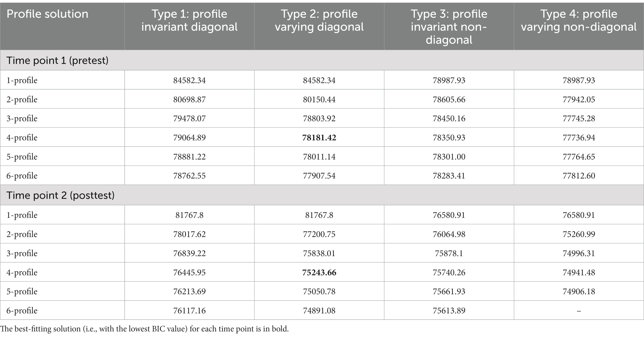This screenshot has height=337, width=644.
Task: Click the dash cell in posttest 6-profile row
Action: click(x=579, y=311)
